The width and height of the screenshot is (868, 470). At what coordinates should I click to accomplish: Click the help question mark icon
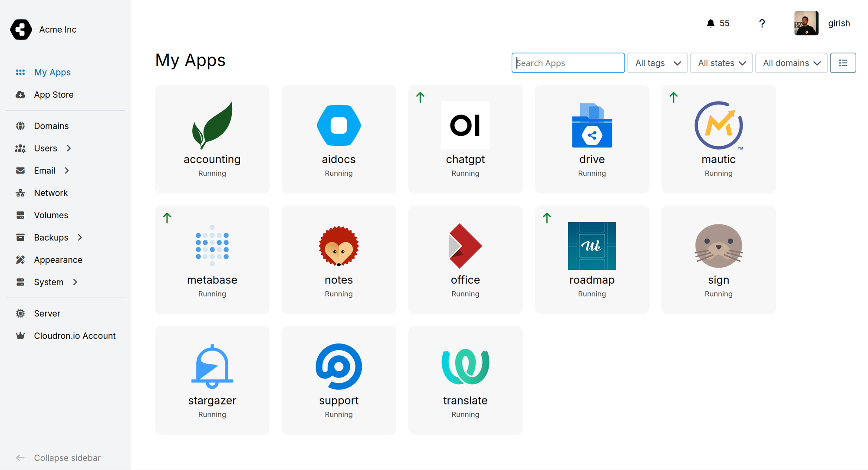click(762, 23)
